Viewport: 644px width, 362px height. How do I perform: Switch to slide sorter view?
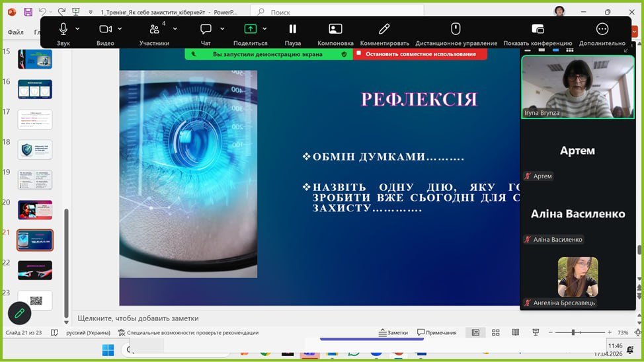click(496, 333)
